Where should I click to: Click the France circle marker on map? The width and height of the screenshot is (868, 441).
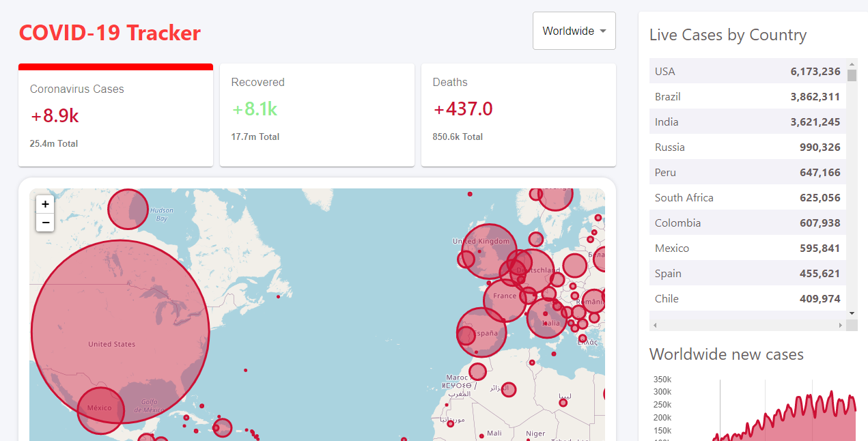pos(504,302)
